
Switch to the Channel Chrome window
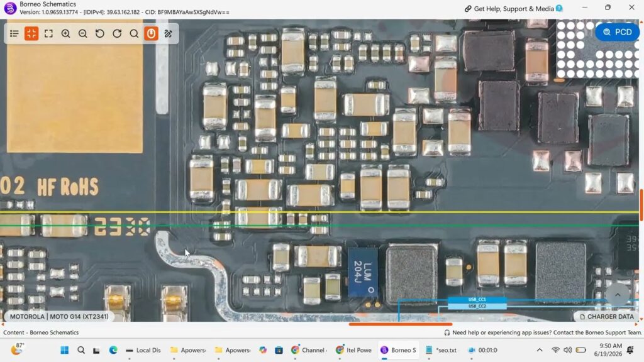click(x=309, y=350)
